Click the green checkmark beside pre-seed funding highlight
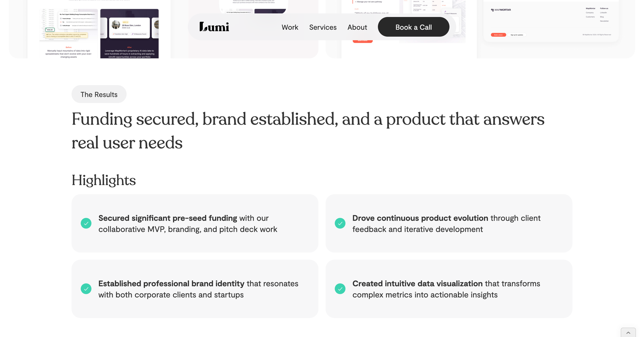 click(86, 223)
